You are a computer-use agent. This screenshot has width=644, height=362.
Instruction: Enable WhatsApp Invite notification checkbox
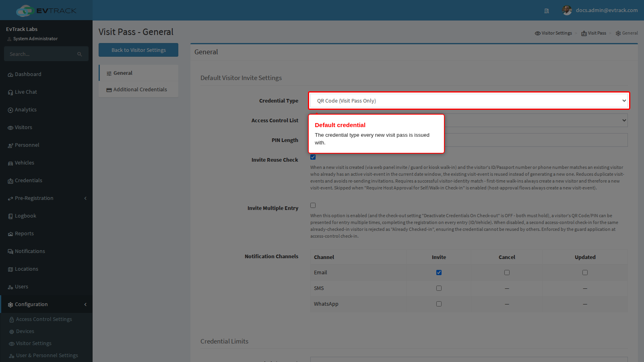(439, 304)
